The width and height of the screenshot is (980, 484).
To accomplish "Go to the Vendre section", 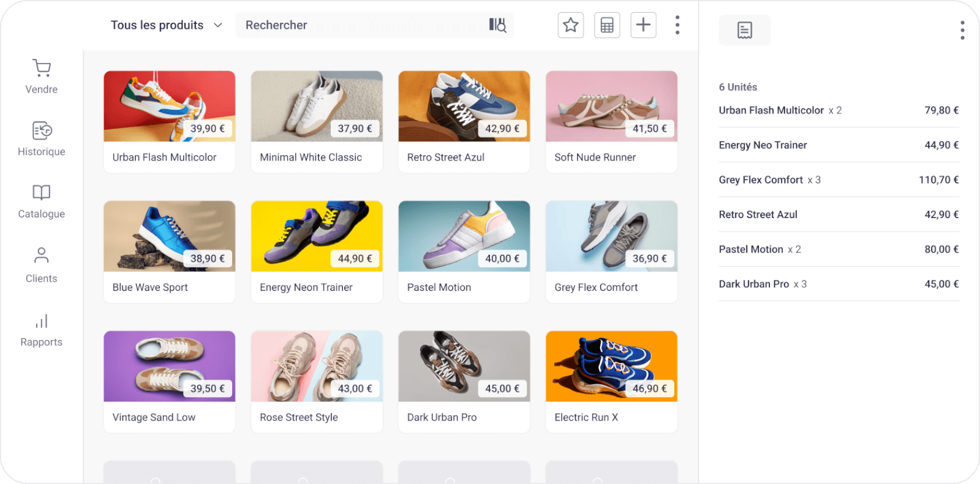I will pos(42,77).
